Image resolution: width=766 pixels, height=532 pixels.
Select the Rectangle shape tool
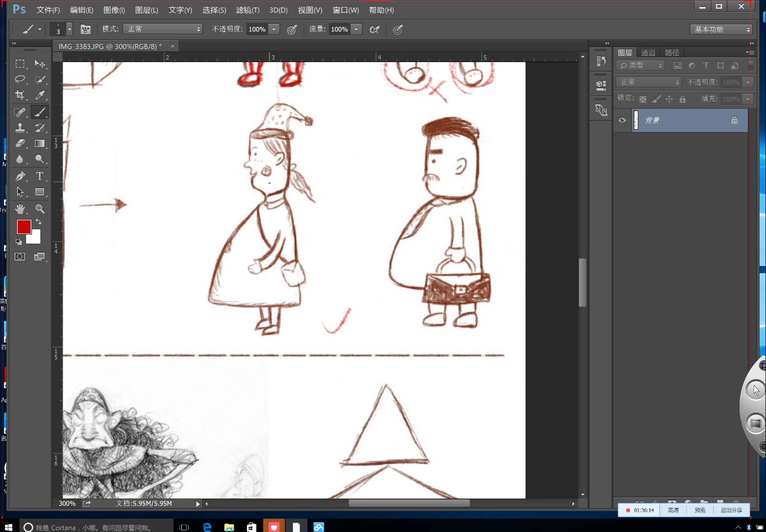[40, 192]
